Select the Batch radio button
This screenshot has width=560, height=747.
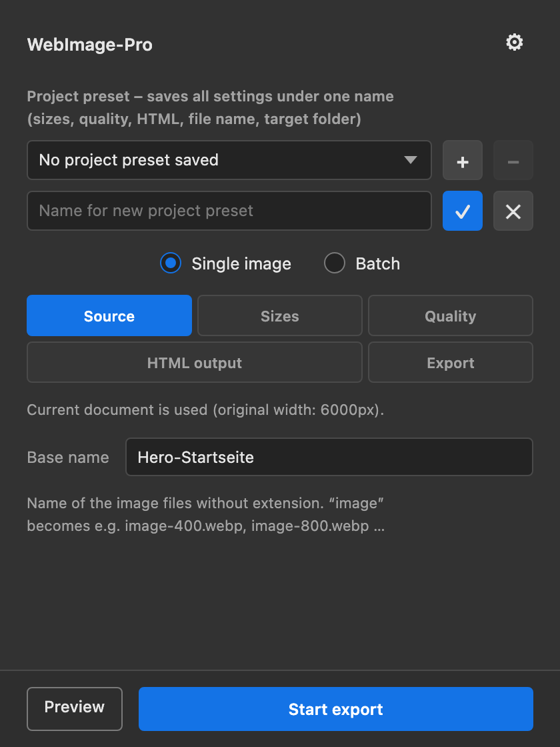click(334, 263)
